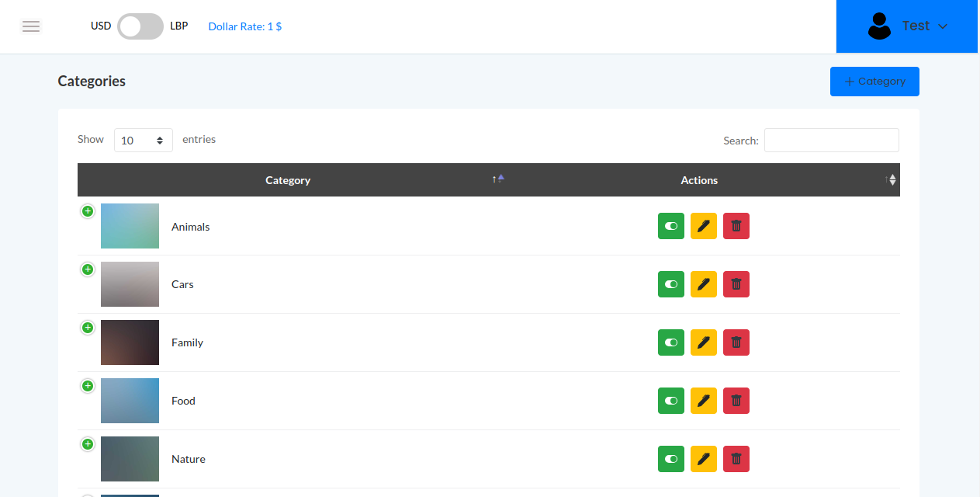
Task: Click the user avatar icon
Action: point(879,26)
